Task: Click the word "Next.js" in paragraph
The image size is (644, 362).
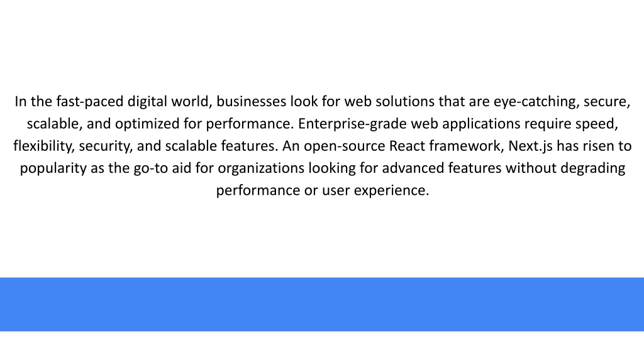Action: [530, 146]
